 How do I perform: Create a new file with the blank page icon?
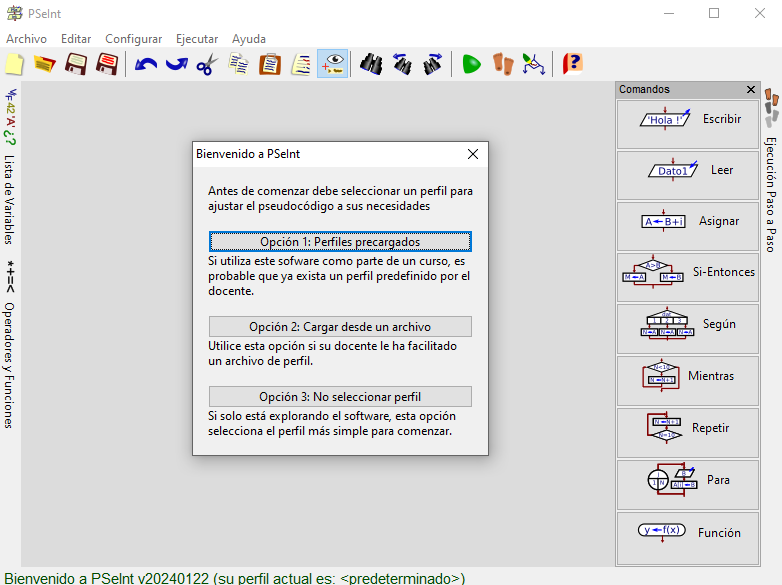click(14, 64)
